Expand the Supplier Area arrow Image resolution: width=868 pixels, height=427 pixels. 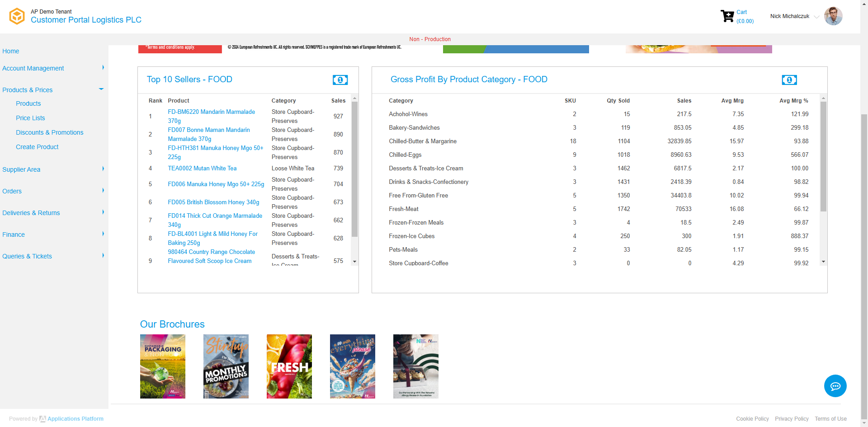tap(103, 169)
